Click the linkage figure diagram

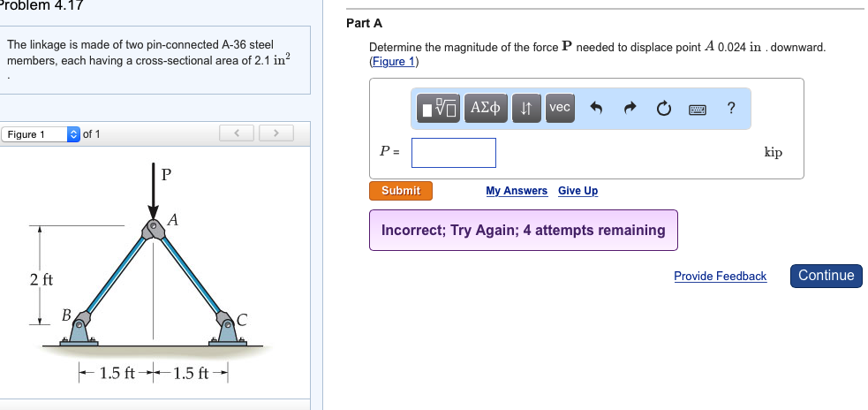coord(155,274)
